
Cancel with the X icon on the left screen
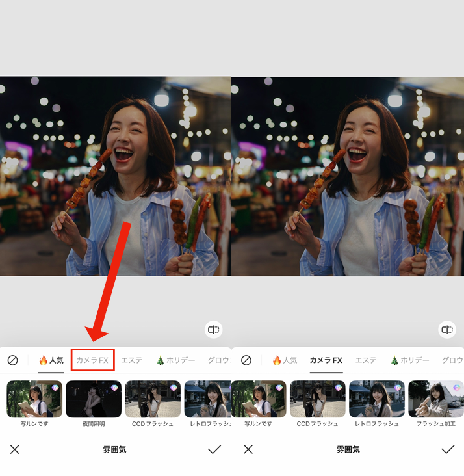15,449
